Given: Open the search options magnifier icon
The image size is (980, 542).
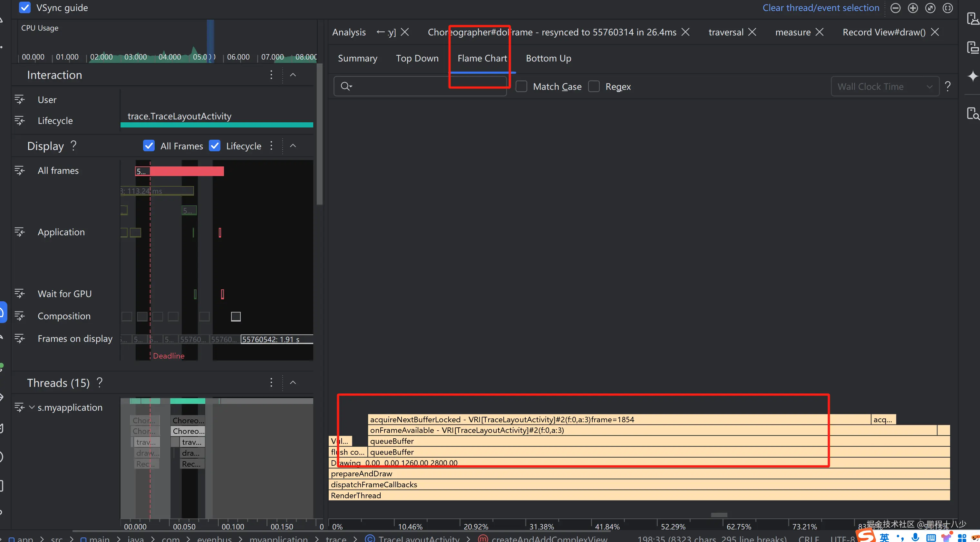Looking at the screenshot, I should click(346, 86).
